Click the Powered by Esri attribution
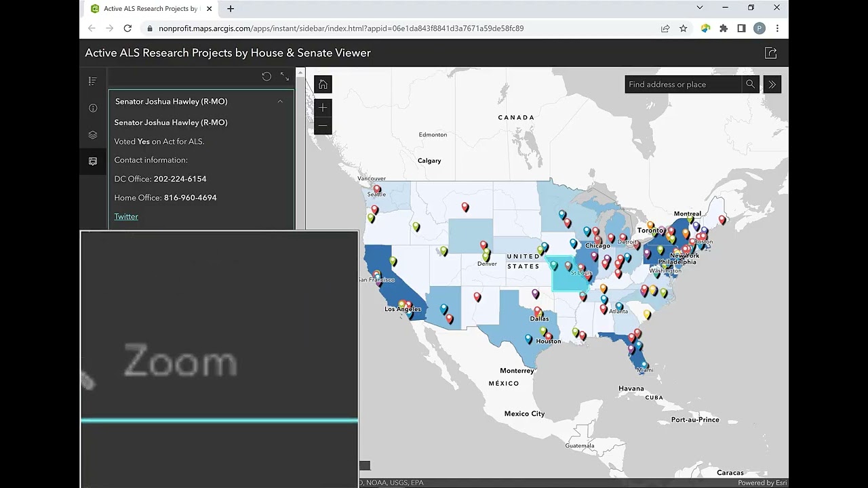The height and width of the screenshot is (488, 868). 762,483
